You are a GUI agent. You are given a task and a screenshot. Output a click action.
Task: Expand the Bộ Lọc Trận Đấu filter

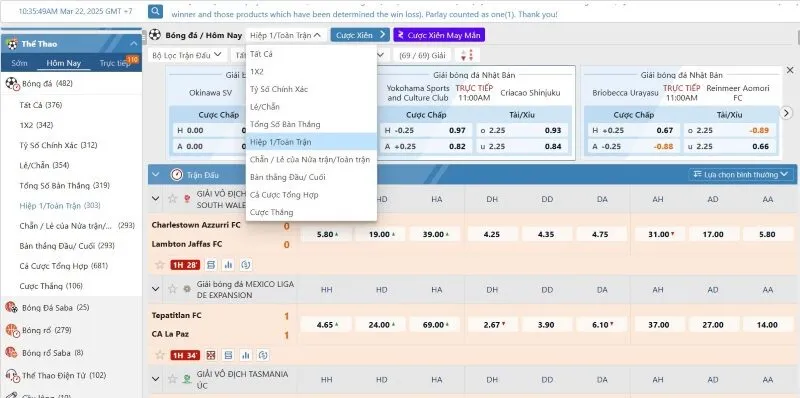(x=188, y=55)
